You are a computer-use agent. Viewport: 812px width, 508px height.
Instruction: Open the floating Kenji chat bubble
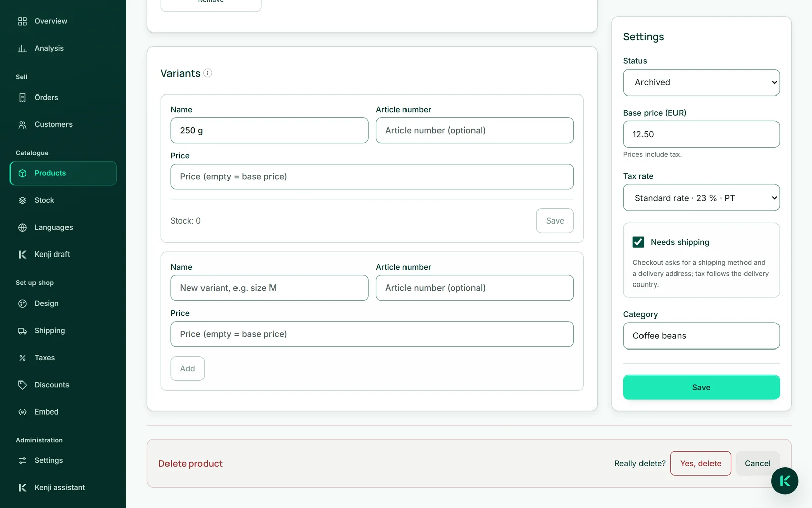(785, 481)
